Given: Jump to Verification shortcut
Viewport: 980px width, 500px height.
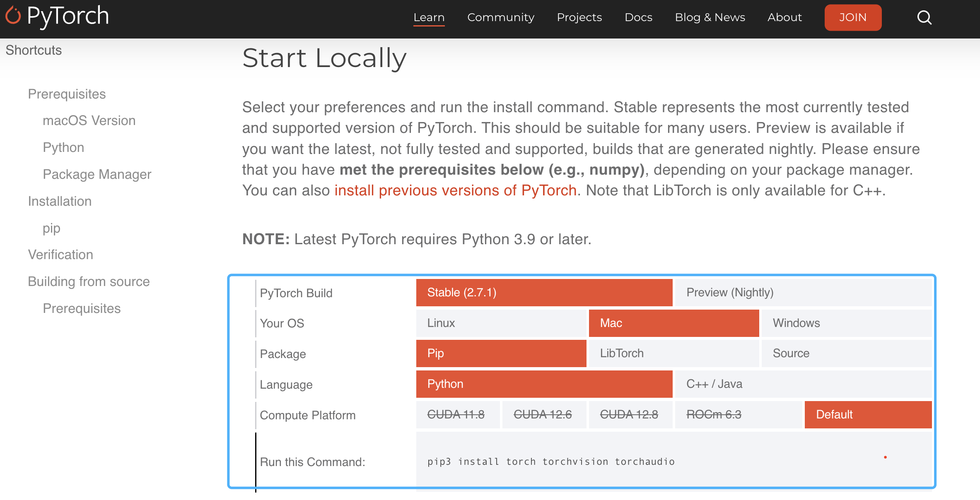Looking at the screenshot, I should tap(60, 255).
